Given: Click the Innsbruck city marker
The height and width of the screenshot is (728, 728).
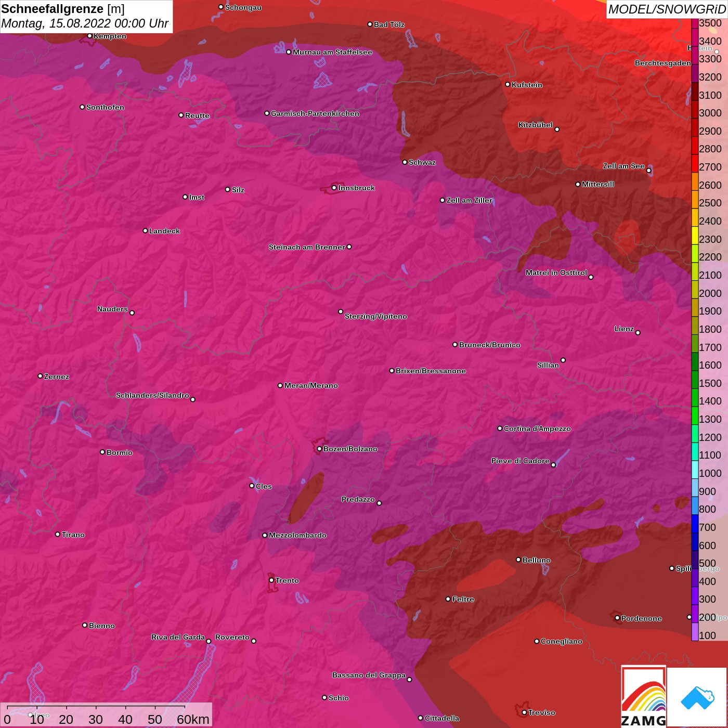Looking at the screenshot, I should pyautogui.click(x=334, y=188).
